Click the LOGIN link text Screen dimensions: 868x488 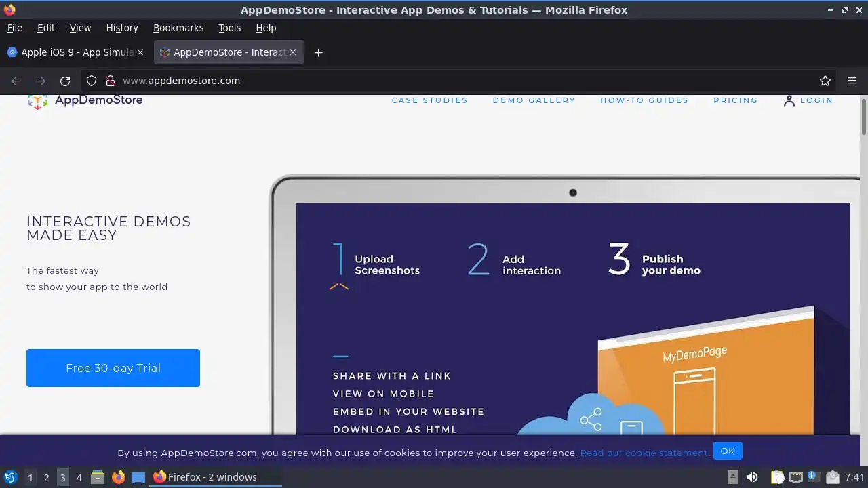tap(816, 100)
